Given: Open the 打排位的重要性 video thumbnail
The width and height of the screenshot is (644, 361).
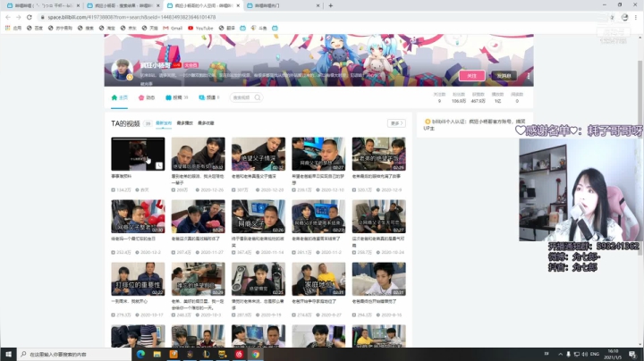Looking at the screenshot, I should 138,279.
